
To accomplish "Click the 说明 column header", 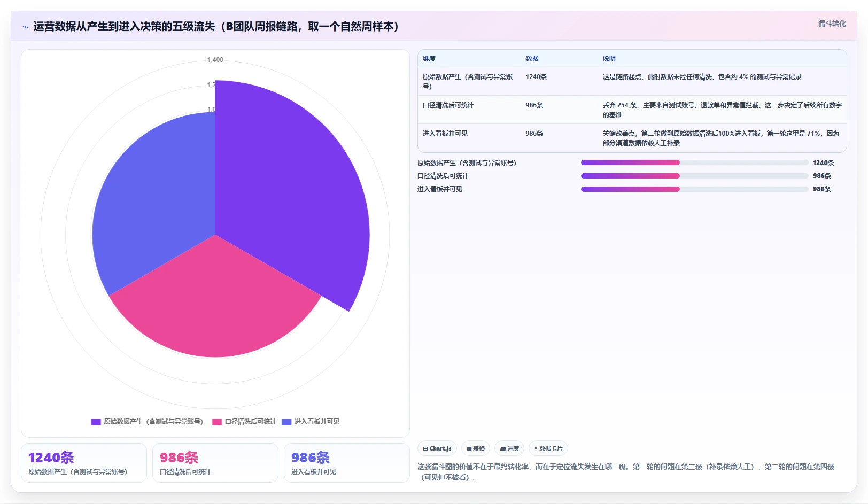I will pyautogui.click(x=609, y=59).
